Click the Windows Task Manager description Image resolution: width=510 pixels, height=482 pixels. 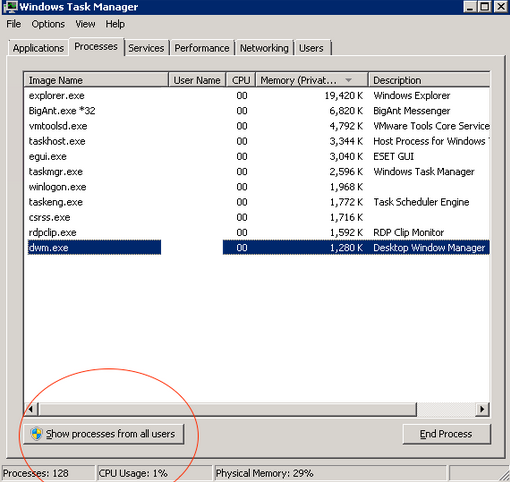424,172
